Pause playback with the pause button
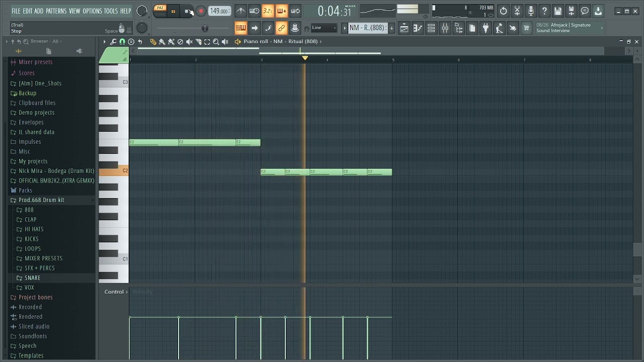The height and width of the screenshot is (362, 644). click(173, 11)
